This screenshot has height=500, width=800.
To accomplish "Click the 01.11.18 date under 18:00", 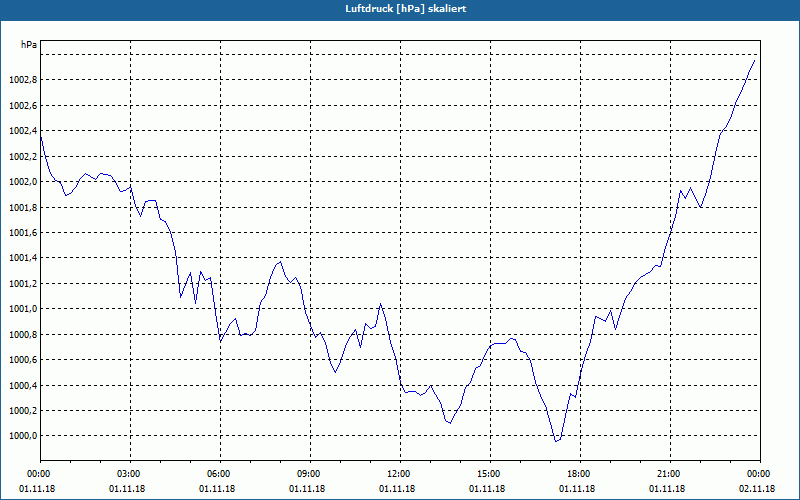I will click(x=577, y=489).
